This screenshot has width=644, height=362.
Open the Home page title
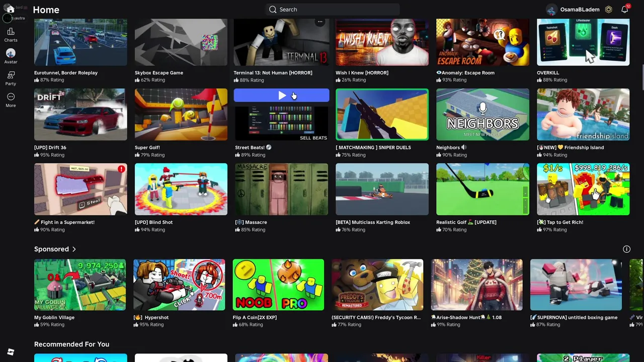tap(46, 10)
